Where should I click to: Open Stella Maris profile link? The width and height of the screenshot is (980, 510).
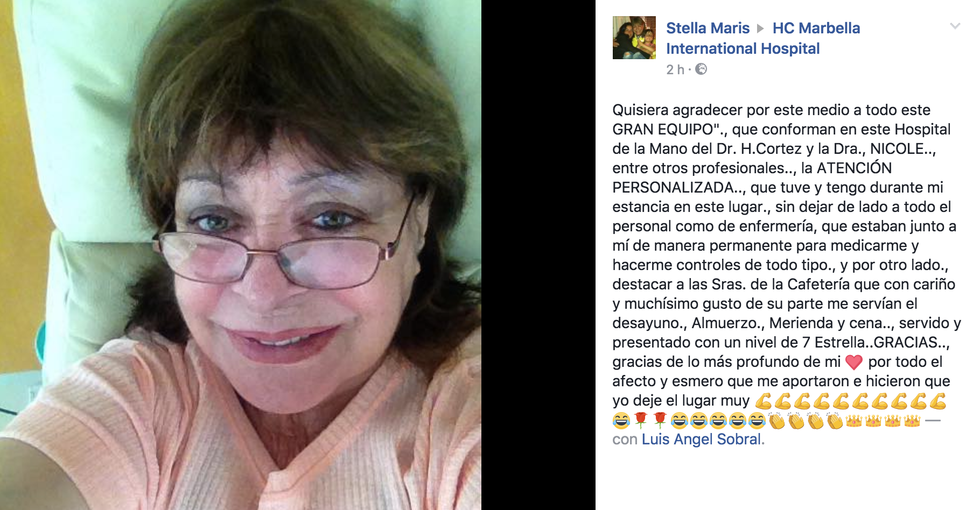708,28
